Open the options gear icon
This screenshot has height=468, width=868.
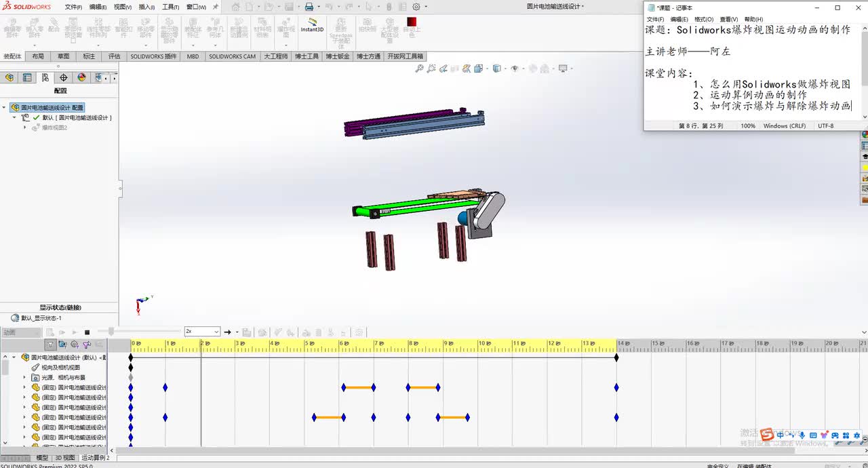pyautogui.click(x=416, y=7)
